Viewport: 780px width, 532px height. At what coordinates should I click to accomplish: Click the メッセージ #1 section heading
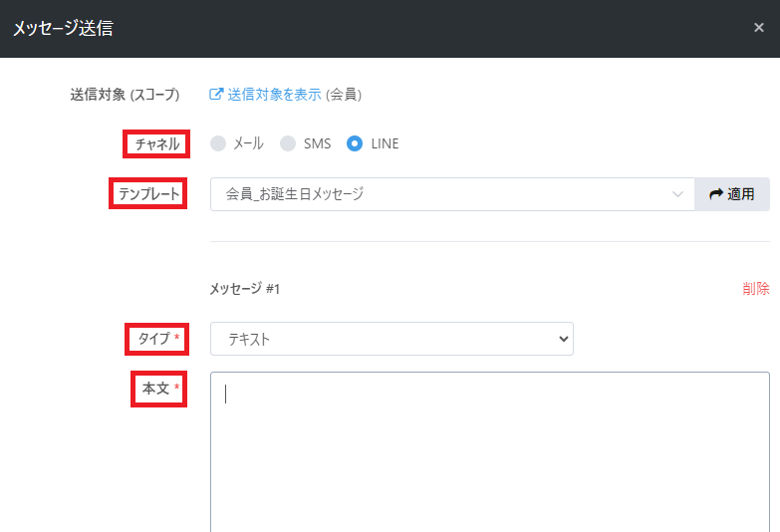pyautogui.click(x=245, y=289)
